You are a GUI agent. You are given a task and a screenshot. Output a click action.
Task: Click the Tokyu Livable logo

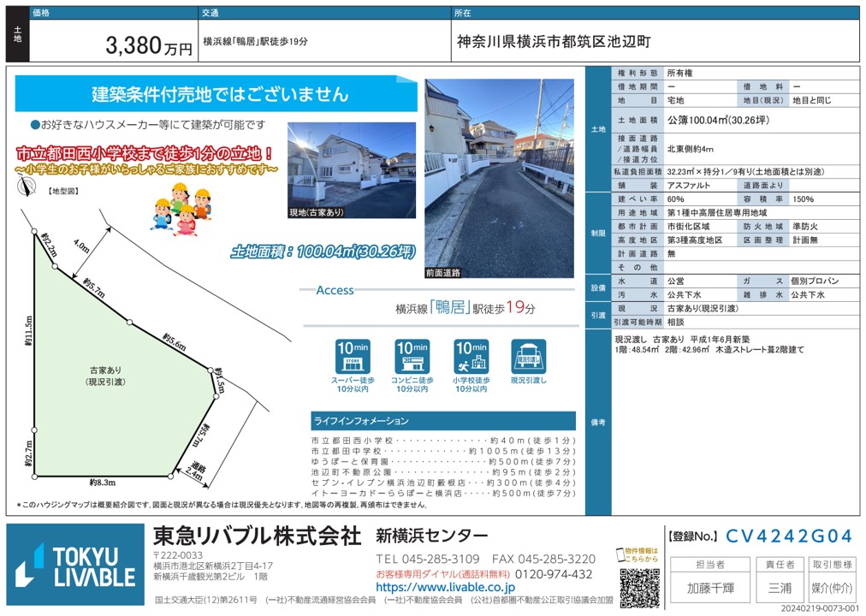coord(76,566)
